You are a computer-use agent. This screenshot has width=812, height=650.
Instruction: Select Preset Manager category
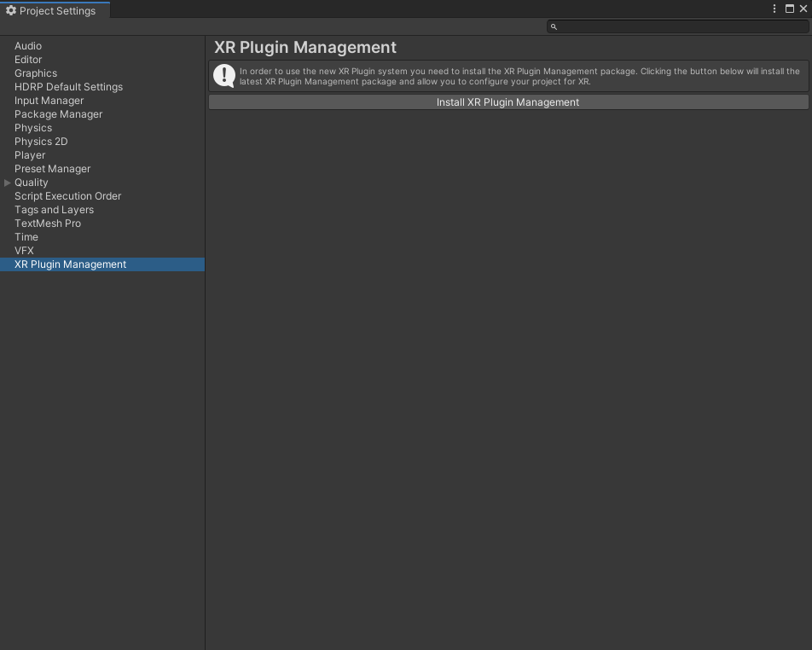click(x=52, y=169)
